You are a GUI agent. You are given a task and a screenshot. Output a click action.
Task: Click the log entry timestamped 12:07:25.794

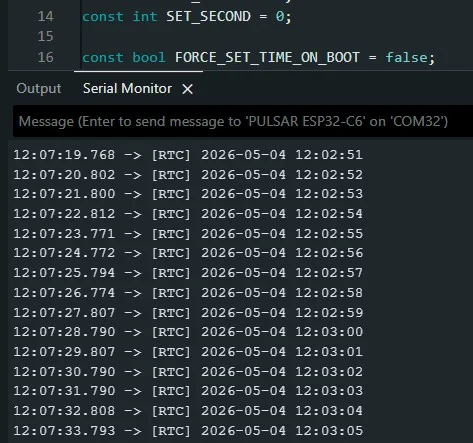188,273
